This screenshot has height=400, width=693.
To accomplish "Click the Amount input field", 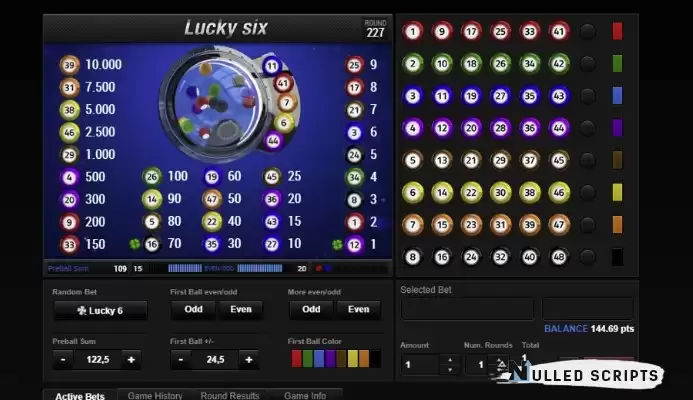I will click(x=420, y=365).
